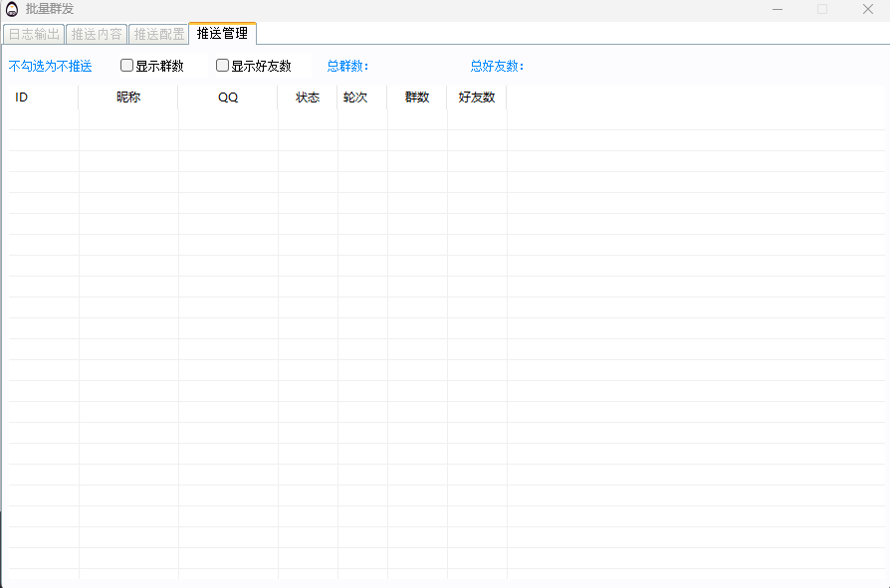
Task: Minimize the 批量群发 window
Action: pos(777,9)
